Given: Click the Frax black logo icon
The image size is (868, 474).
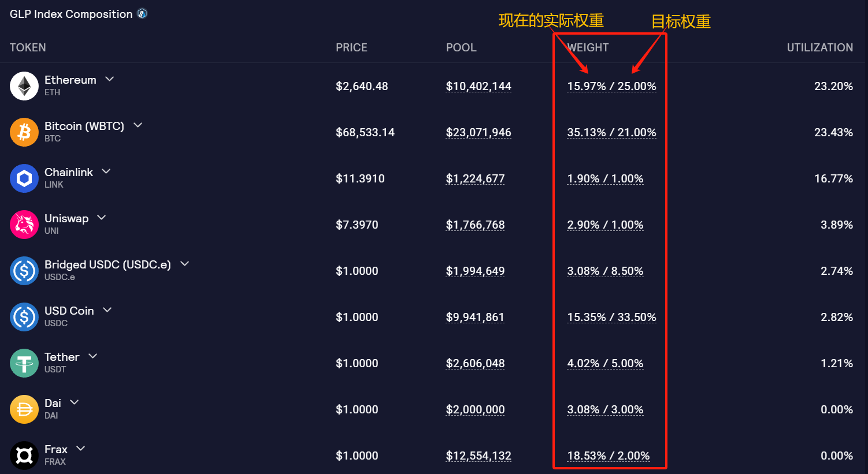Looking at the screenshot, I should (24, 456).
